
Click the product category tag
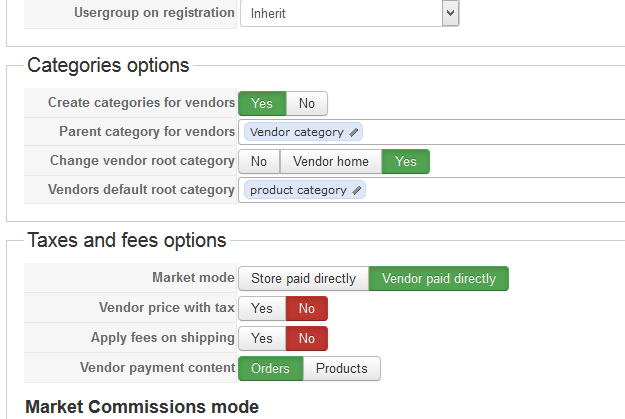point(298,190)
